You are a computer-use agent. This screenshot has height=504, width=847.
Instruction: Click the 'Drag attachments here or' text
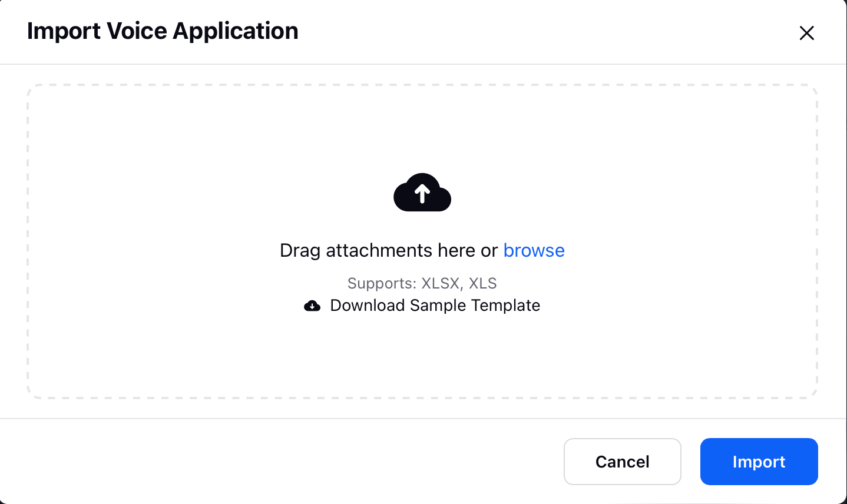(x=389, y=250)
